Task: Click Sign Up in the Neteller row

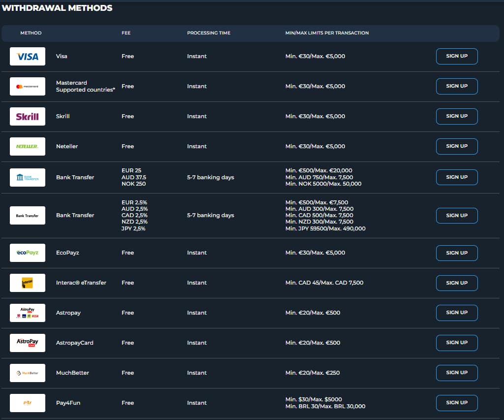Action: [457, 146]
